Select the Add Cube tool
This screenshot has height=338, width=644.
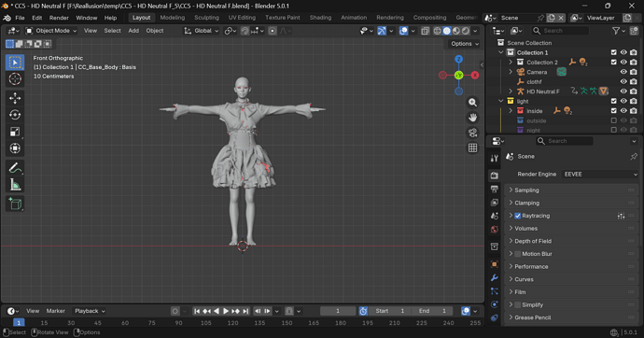(15, 204)
